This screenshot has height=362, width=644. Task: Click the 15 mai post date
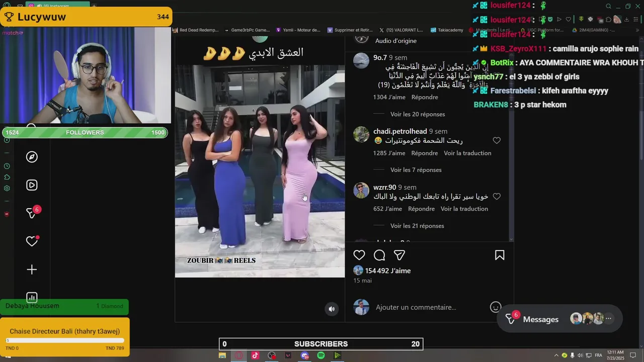point(362,281)
